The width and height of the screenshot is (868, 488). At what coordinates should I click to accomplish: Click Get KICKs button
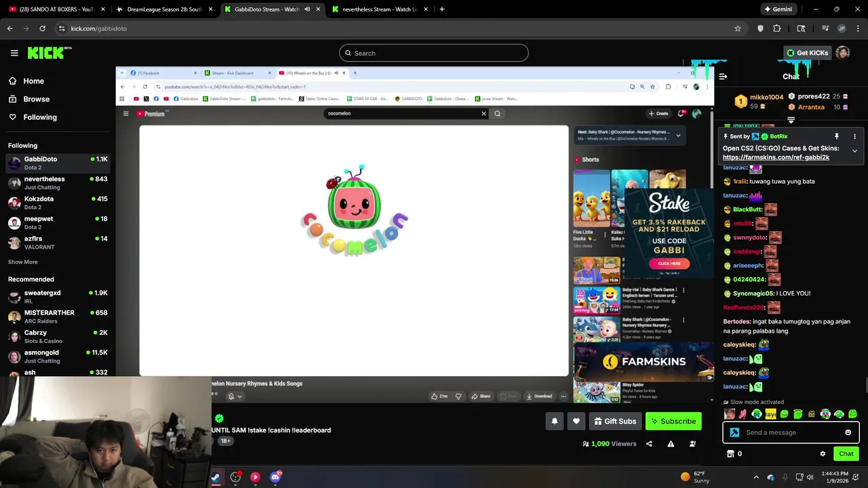pyautogui.click(x=807, y=53)
